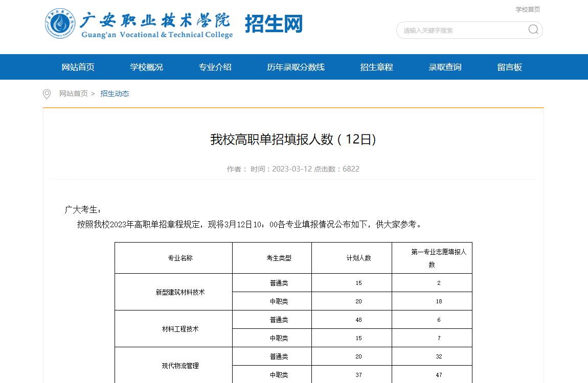Click the 现代物流管理 major cell

174,366
